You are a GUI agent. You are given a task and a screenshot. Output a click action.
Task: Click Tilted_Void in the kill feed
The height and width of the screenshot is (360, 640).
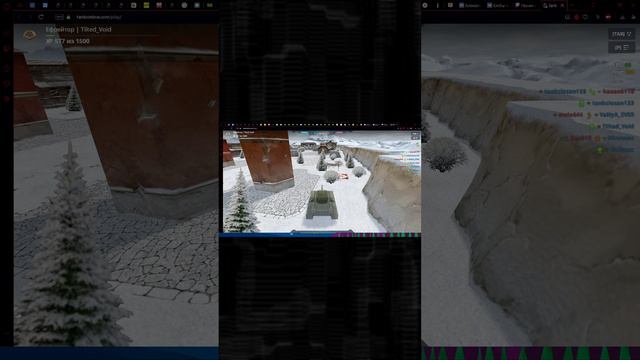pos(618,127)
